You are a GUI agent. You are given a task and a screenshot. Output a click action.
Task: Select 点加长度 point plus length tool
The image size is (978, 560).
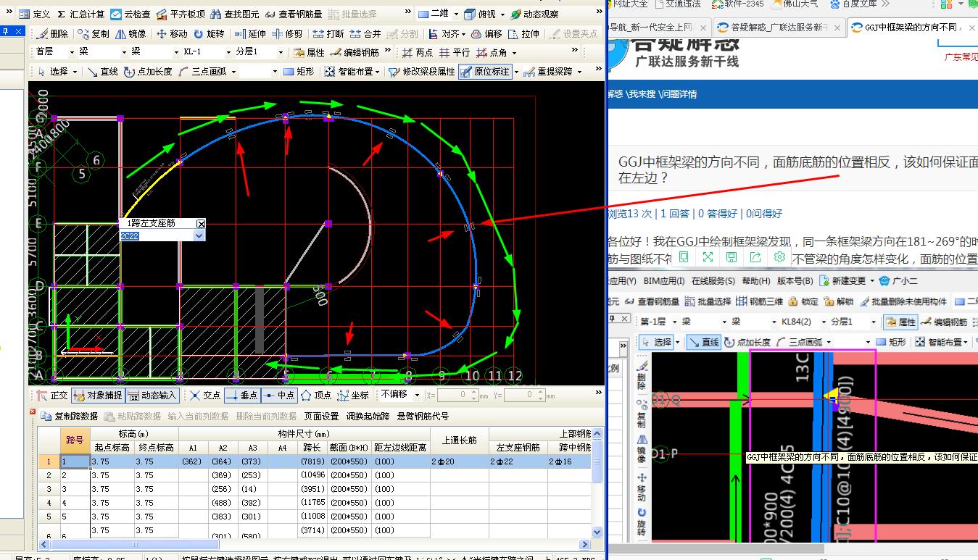coord(149,72)
